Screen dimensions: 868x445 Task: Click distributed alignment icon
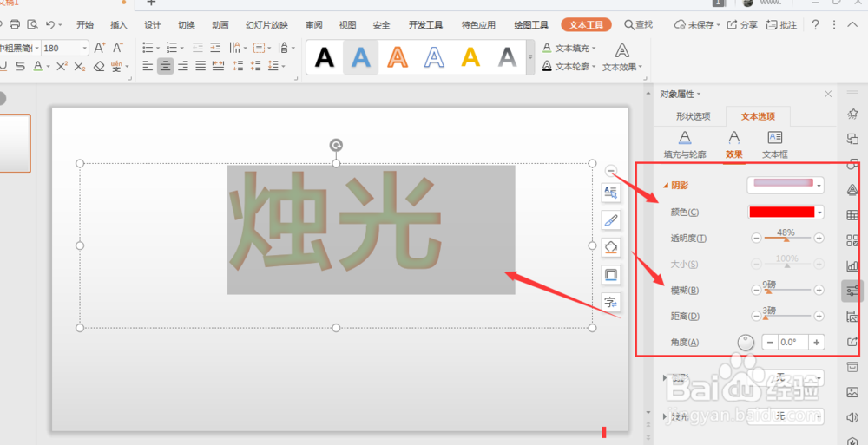tap(218, 67)
